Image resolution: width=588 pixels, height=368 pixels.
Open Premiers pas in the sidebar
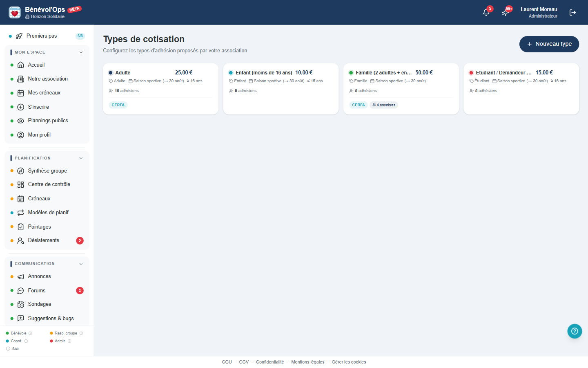click(x=47, y=36)
